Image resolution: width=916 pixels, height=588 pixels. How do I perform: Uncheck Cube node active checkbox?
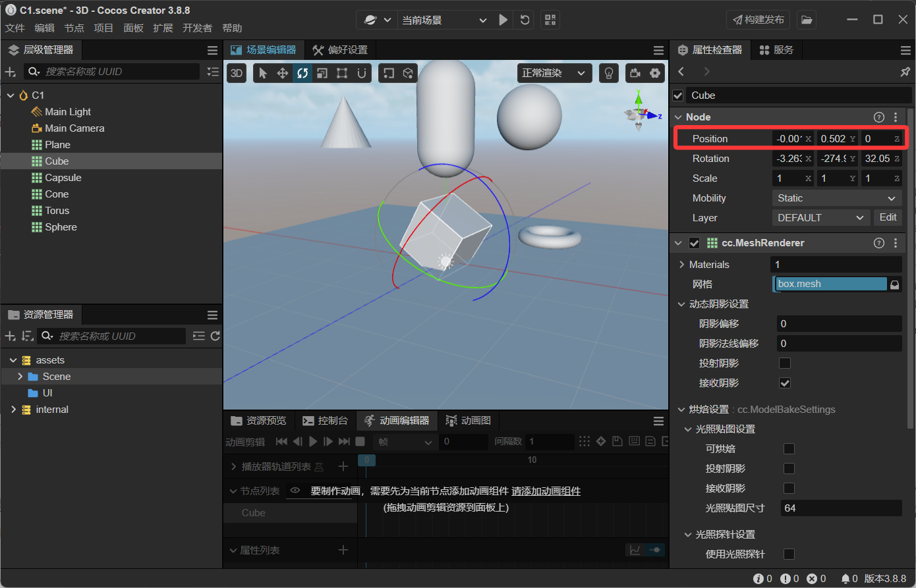tap(678, 95)
